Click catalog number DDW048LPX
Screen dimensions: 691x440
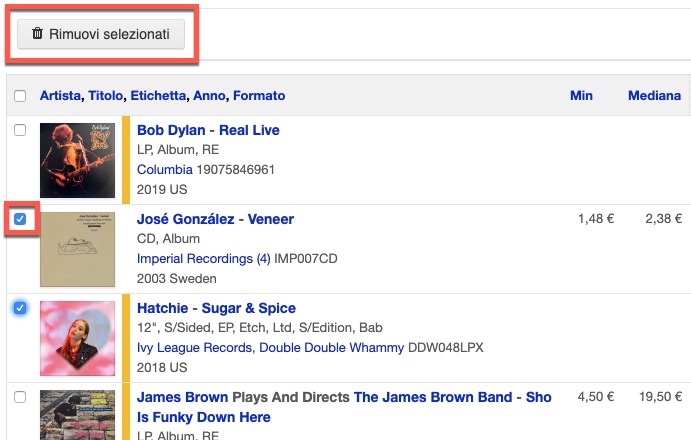446,348
